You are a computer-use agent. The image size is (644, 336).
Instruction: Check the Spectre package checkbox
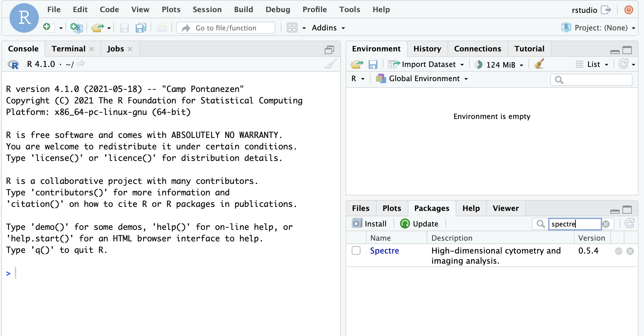click(356, 250)
